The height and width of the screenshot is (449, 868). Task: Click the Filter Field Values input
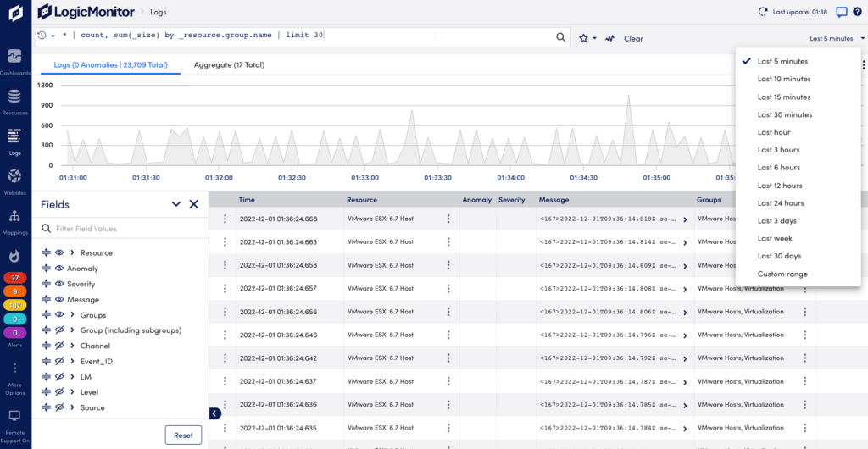click(x=120, y=229)
